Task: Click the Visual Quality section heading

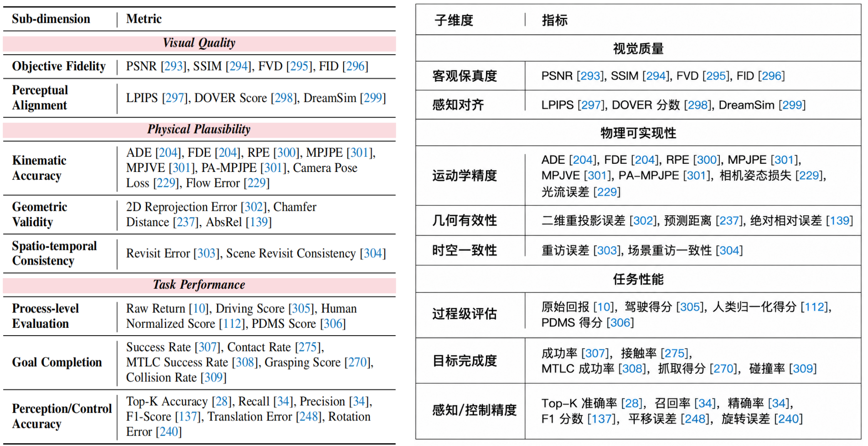Action: (199, 43)
